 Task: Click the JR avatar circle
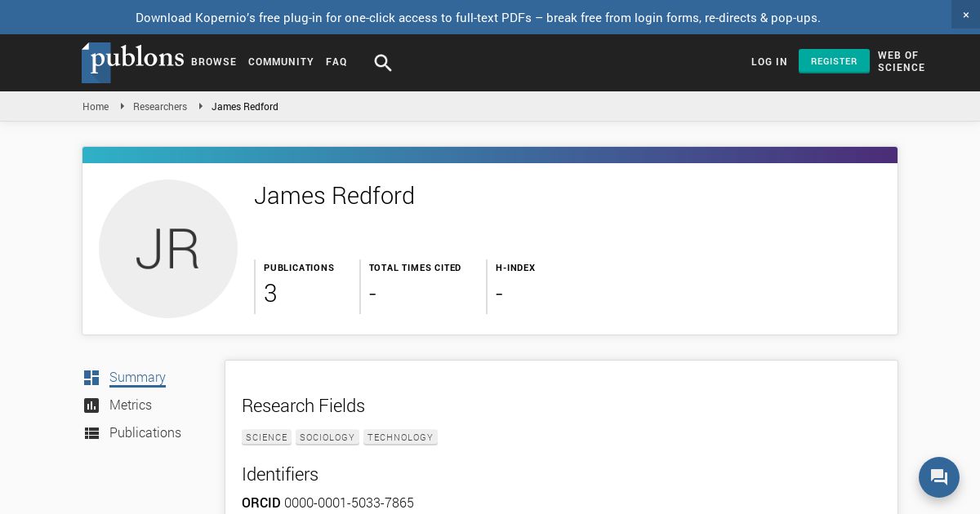click(168, 249)
